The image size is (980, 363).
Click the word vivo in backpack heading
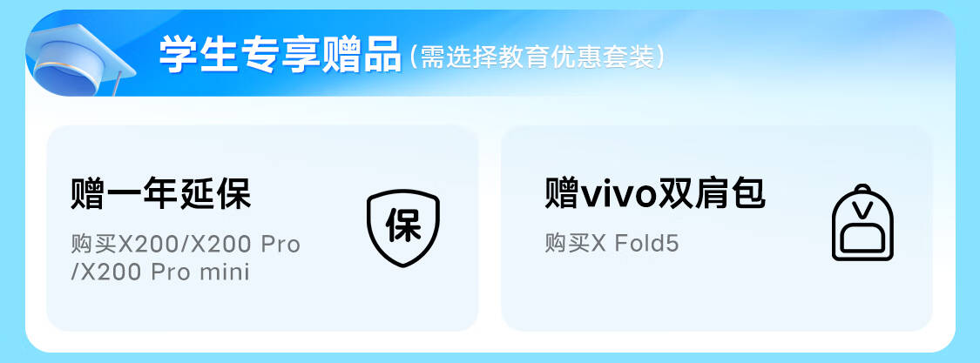pyautogui.click(x=618, y=195)
